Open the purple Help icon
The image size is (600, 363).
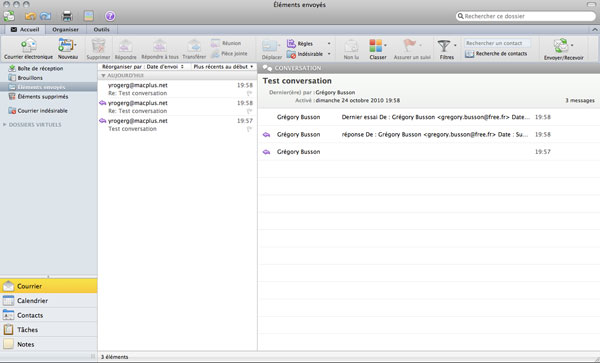click(x=110, y=16)
